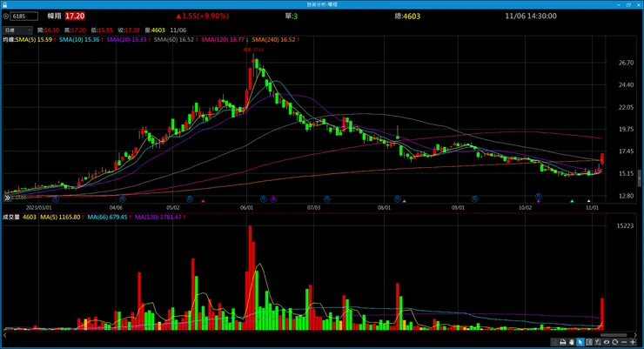
Task: Click the cyan triangle marker before 11/01
Action: click(x=572, y=201)
